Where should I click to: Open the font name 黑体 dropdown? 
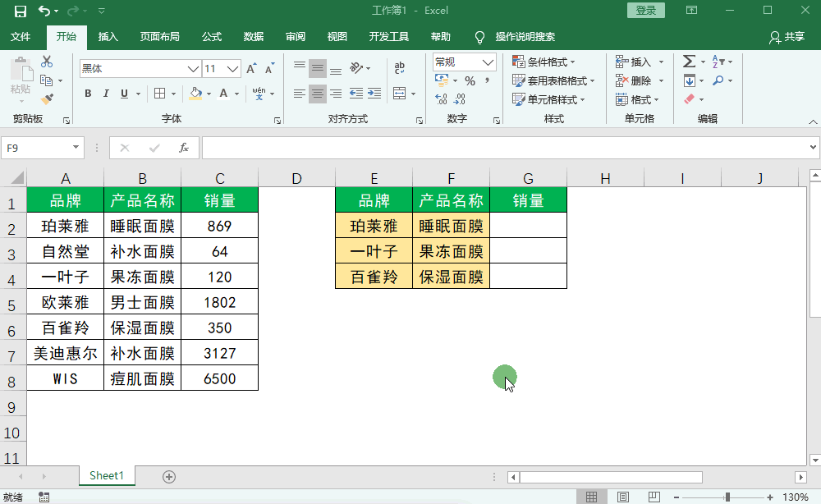[193, 69]
